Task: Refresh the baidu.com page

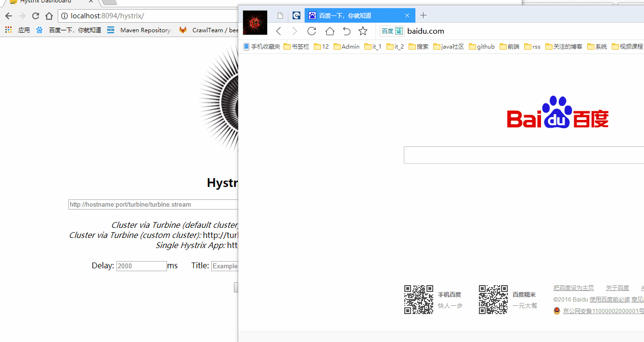Action: coord(311,31)
